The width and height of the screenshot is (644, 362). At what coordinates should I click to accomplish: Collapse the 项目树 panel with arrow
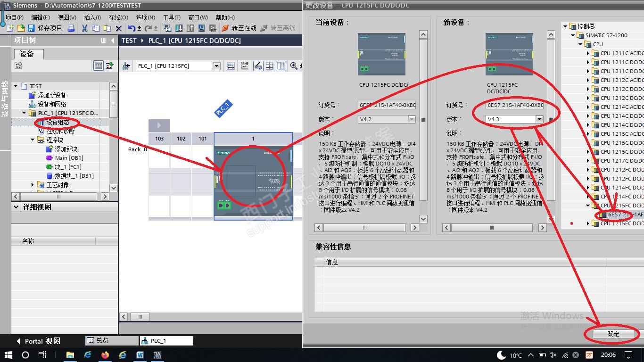[113, 41]
